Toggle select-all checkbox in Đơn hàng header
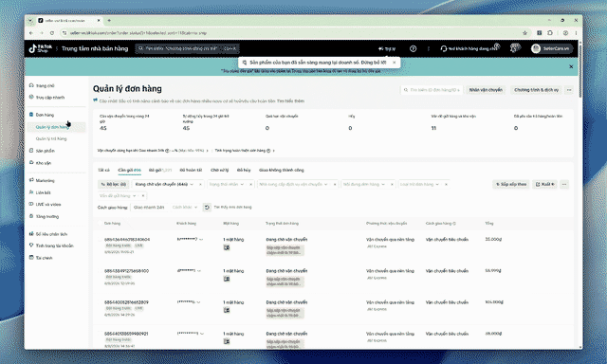This screenshot has width=607, height=364. tap(100, 223)
